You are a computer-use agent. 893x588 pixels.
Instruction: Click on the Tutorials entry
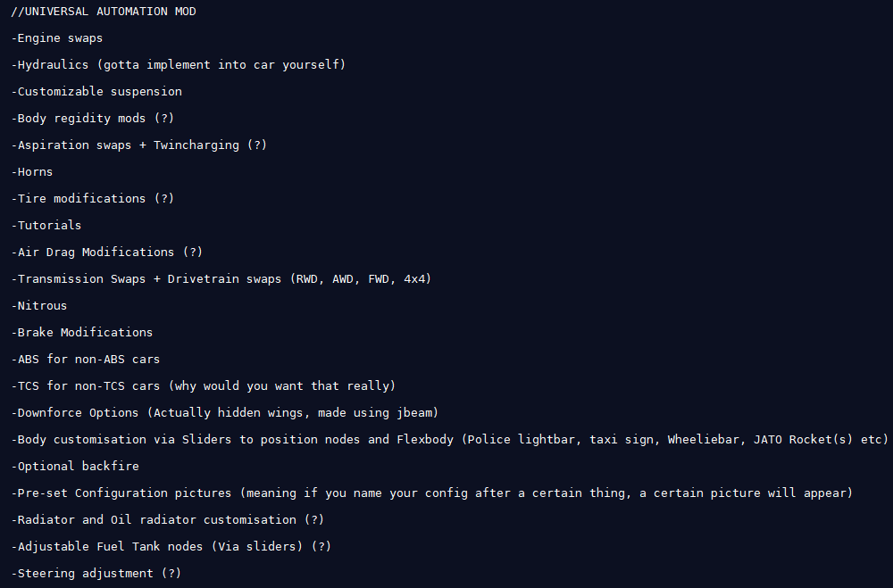point(46,226)
